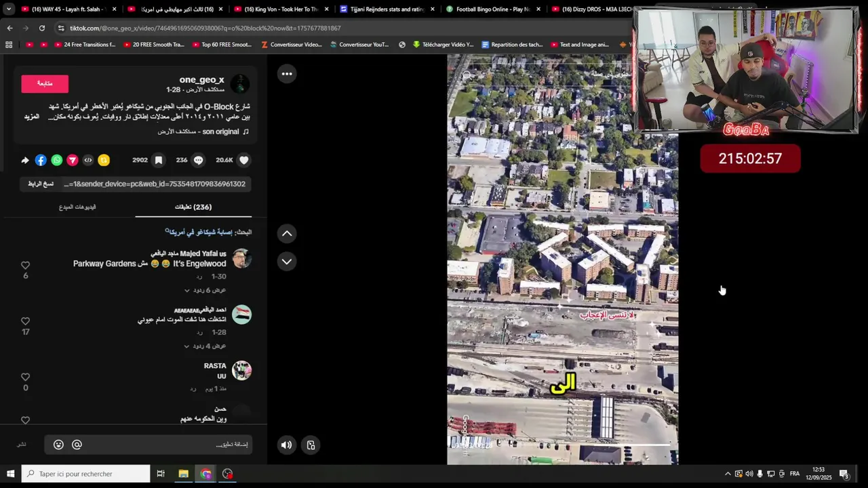868x488 pixels.
Task: Switch to 'WAY 45 - Layah ft. Salah' tab
Action: click(x=68, y=9)
